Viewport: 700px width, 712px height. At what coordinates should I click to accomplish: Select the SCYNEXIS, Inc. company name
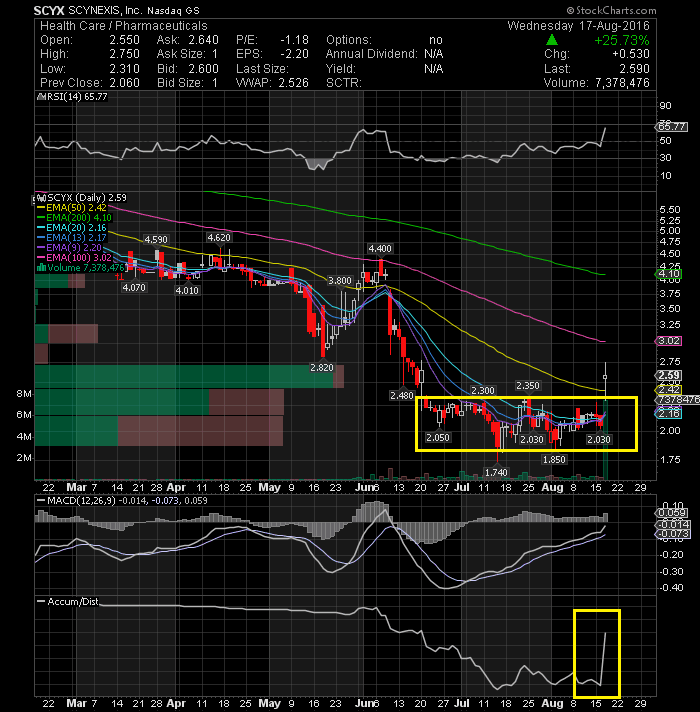(105, 10)
